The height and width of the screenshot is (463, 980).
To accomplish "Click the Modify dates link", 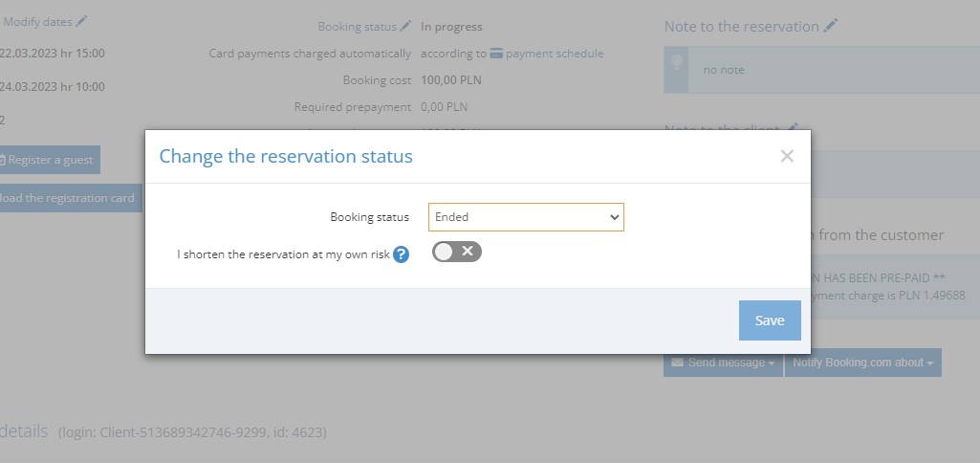I will point(37,21).
